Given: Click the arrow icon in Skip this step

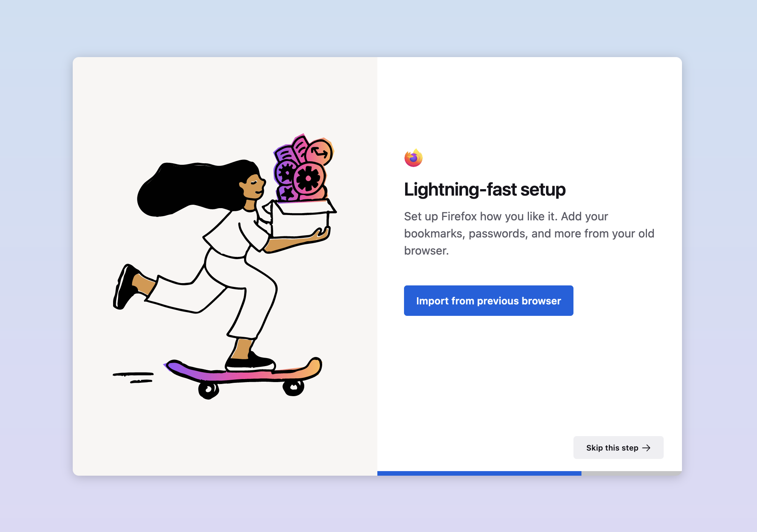Looking at the screenshot, I should coord(646,448).
